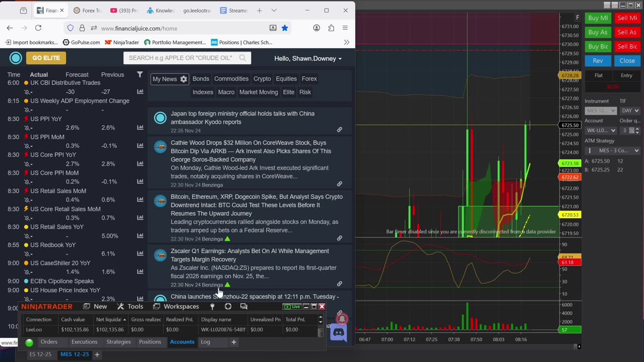The width and height of the screenshot is (644, 362).
Task: Open chart icon for US Retail Sales MoM
Action: click(140, 200)
